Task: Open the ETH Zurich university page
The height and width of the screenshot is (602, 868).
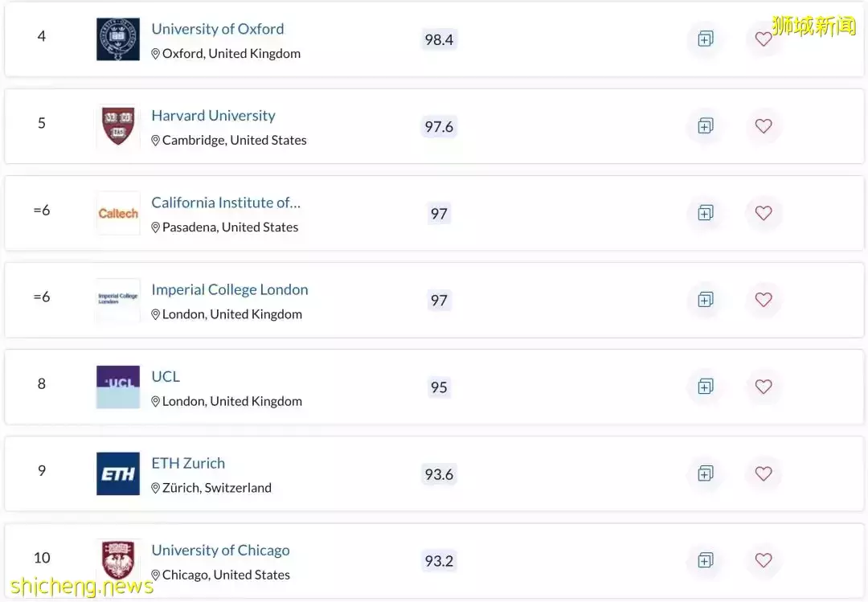Action: pyautogui.click(x=188, y=463)
